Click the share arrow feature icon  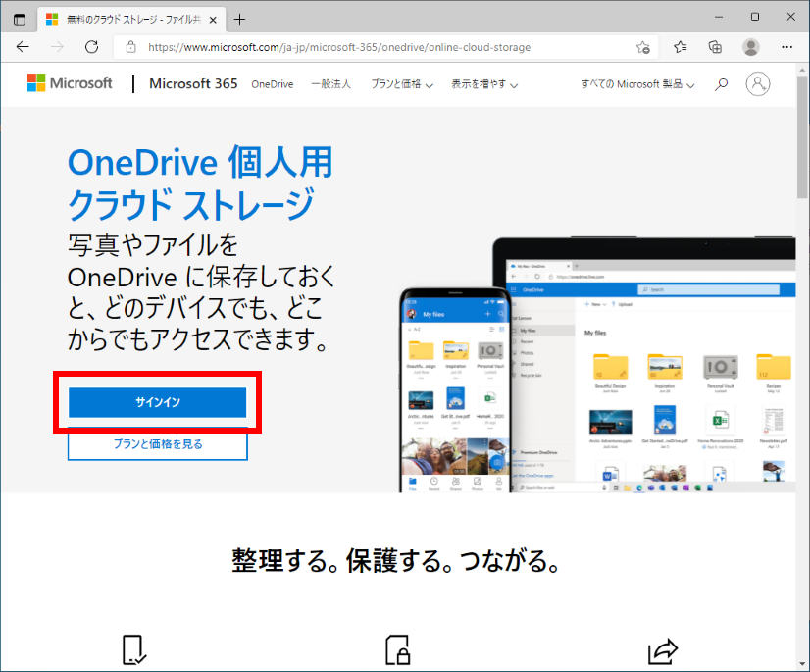662,651
